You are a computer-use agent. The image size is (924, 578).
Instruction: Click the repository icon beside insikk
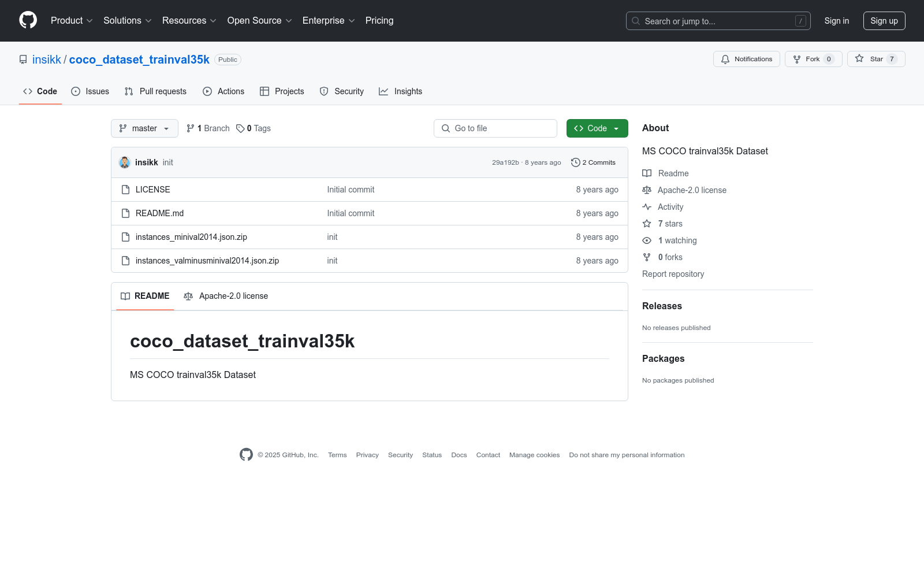point(23,60)
